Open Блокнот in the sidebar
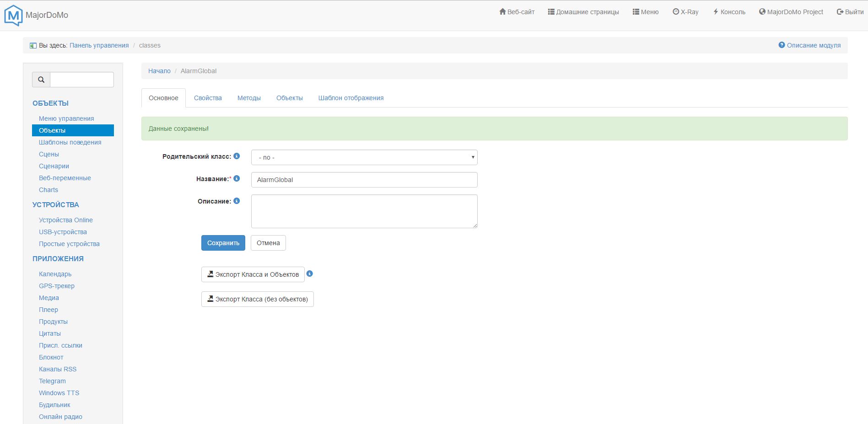The width and height of the screenshot is (868, 424). 51,357
